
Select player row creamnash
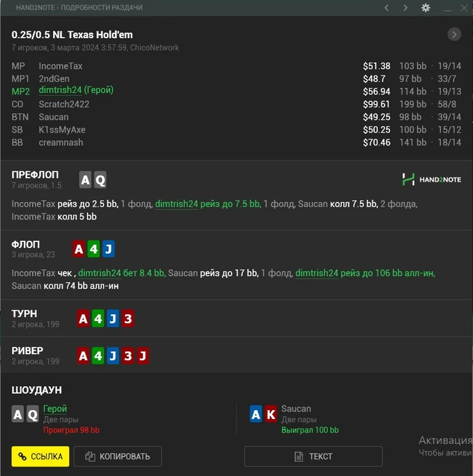pos(236,142)
